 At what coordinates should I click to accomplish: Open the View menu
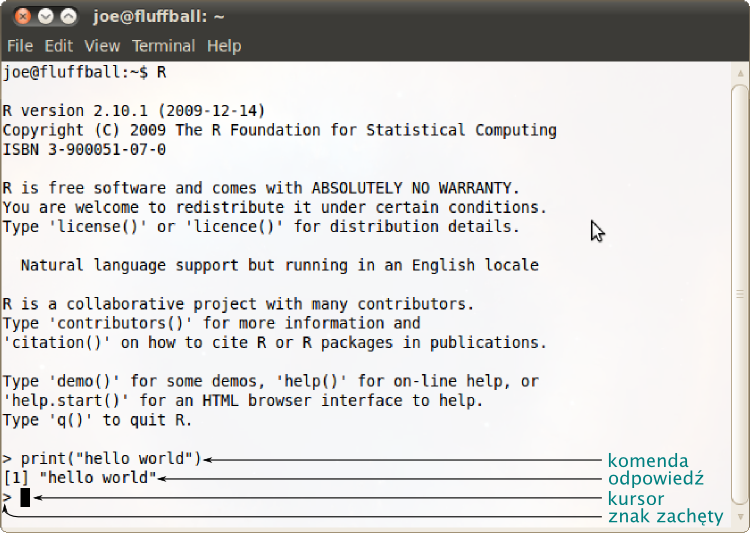pyautogui.click(x=102, y=46)
